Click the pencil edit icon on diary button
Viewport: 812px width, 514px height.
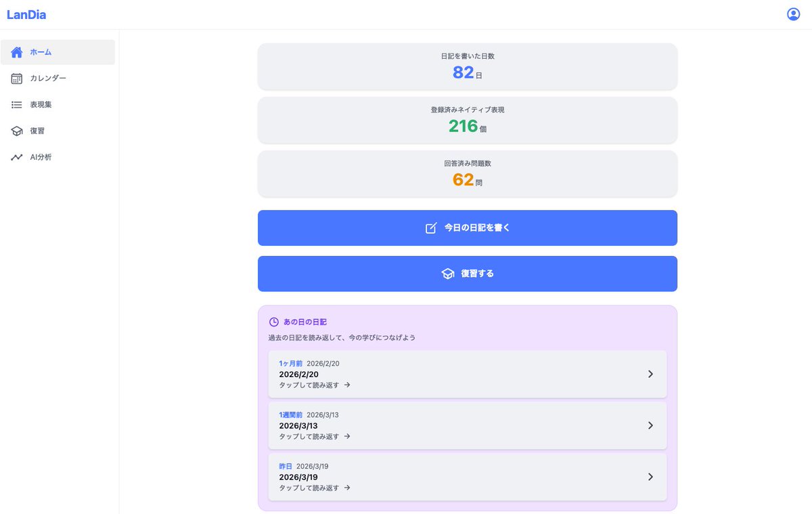431,228
